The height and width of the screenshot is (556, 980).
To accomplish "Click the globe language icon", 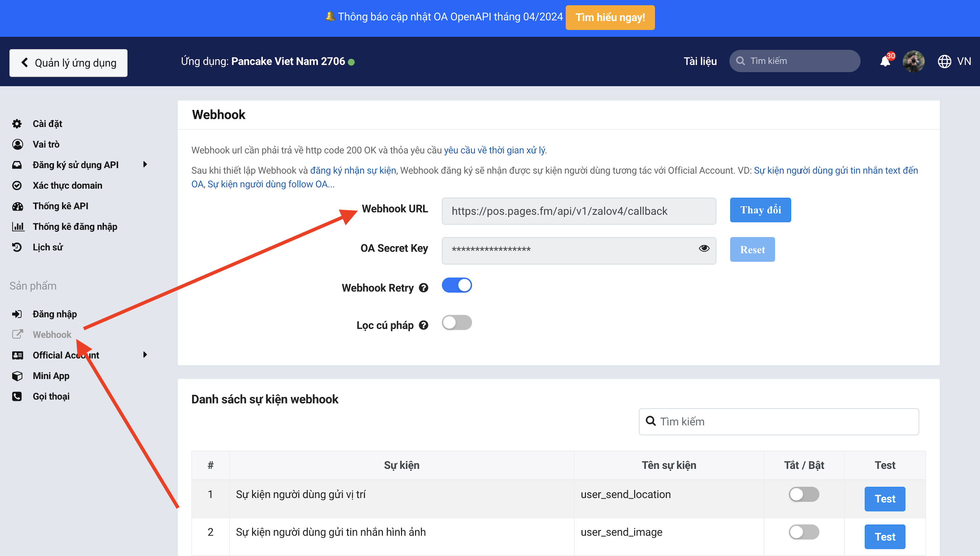I will (x=945, y=61).
